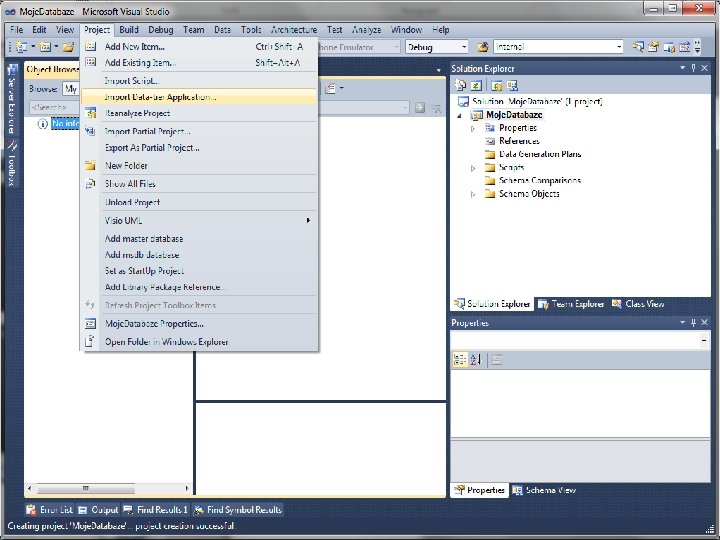The height and width of the screenshot is (540, 720).
Task: Open MojeDatabaze Properties menu entry
Action: (199, 324)
